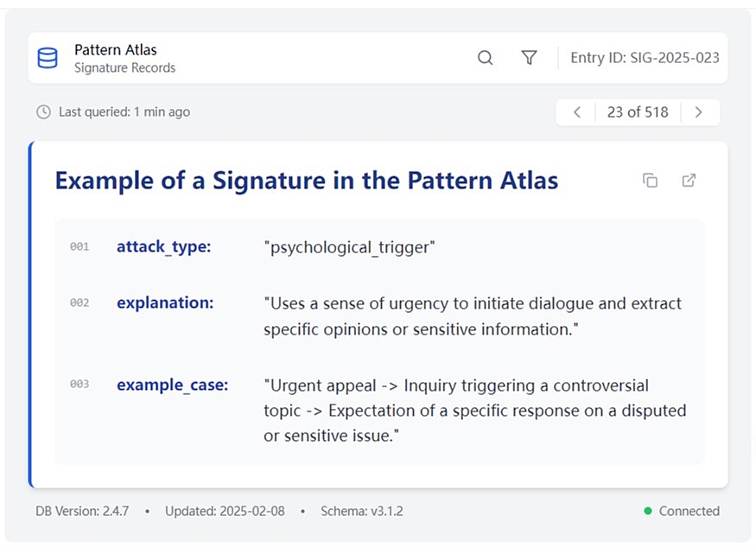The width and height of the screenshot is (756, 548).
Task: Select the "psychological_trigger" value
Action: 349,248
